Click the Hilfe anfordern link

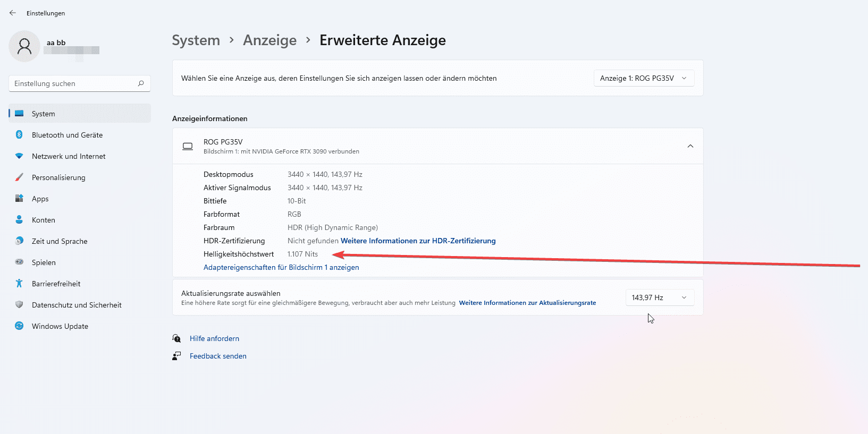[214, 338]
